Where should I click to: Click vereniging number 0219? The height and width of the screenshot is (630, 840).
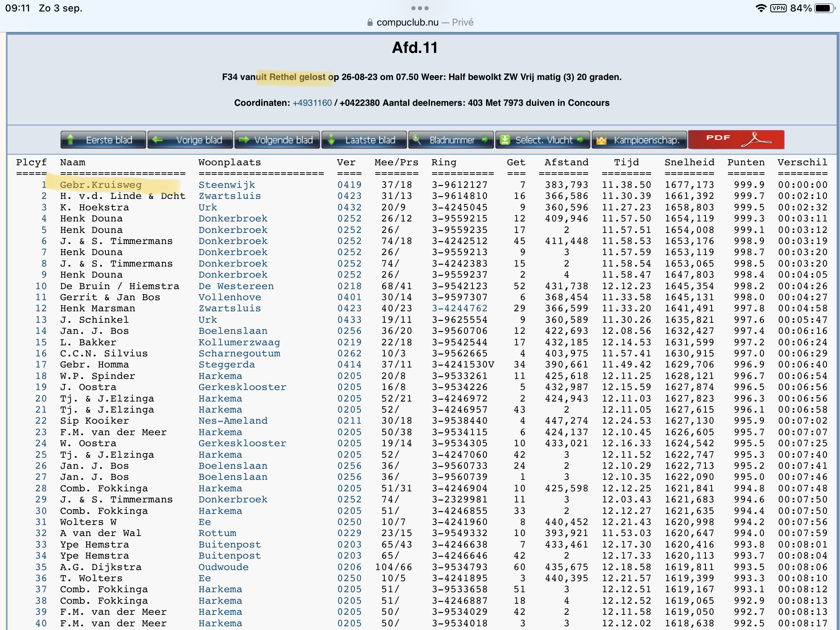(349, 342)
